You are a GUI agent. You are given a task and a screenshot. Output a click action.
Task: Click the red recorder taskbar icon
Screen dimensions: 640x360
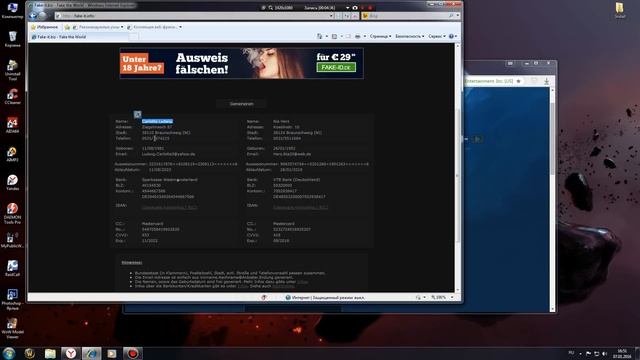click(133, 353)
